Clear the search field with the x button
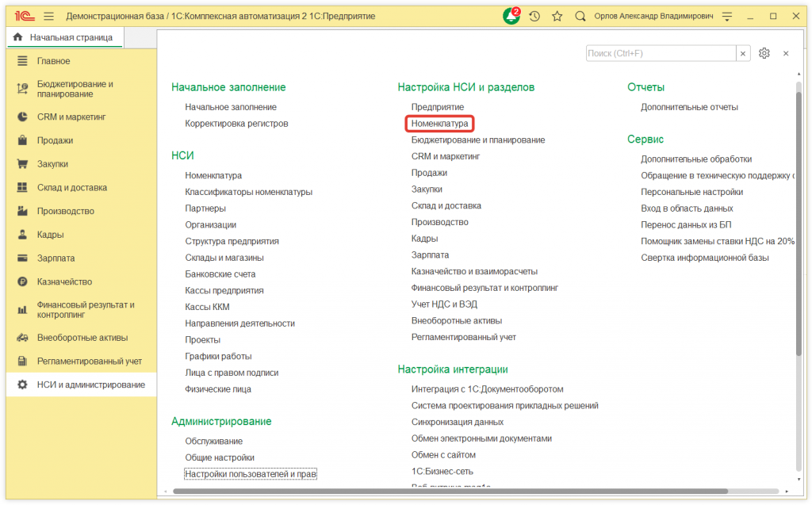Image resolution: width=812 pixels, height=505 pixels. [743, 53]
